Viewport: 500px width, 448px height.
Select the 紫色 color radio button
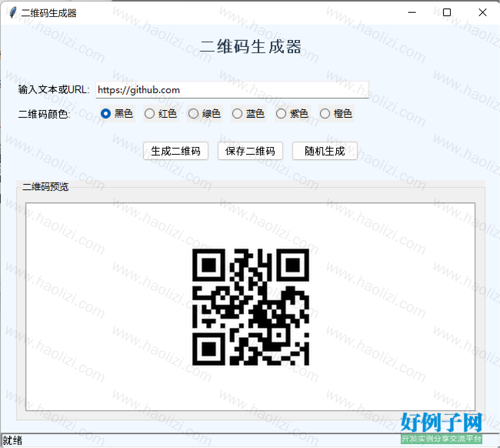292,114
